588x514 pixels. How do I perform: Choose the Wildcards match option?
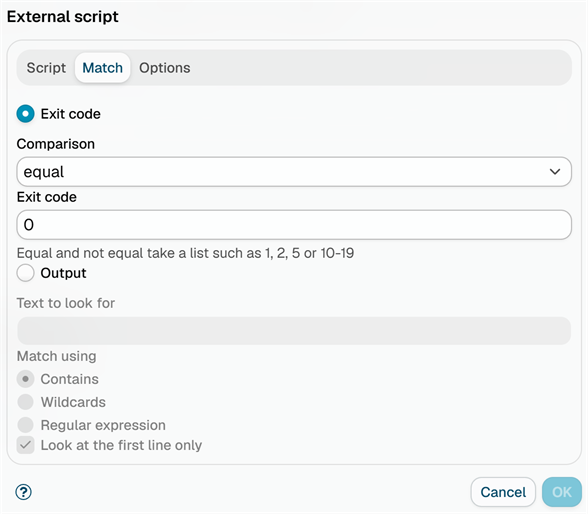(26, 402)
